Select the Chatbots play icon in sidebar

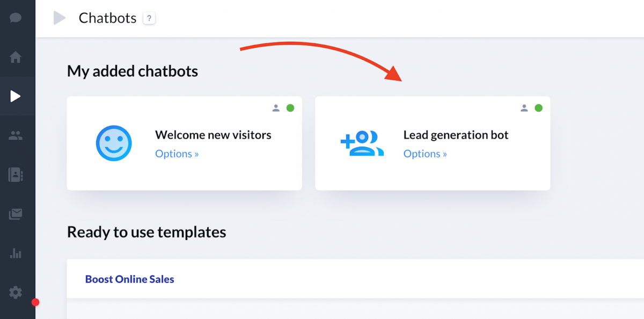[x=16, y=96]
